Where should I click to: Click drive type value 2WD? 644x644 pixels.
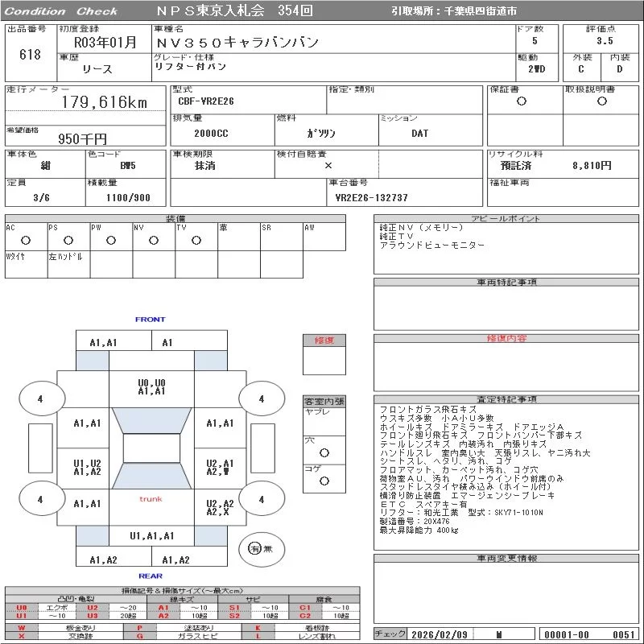[x=536, y=69]
